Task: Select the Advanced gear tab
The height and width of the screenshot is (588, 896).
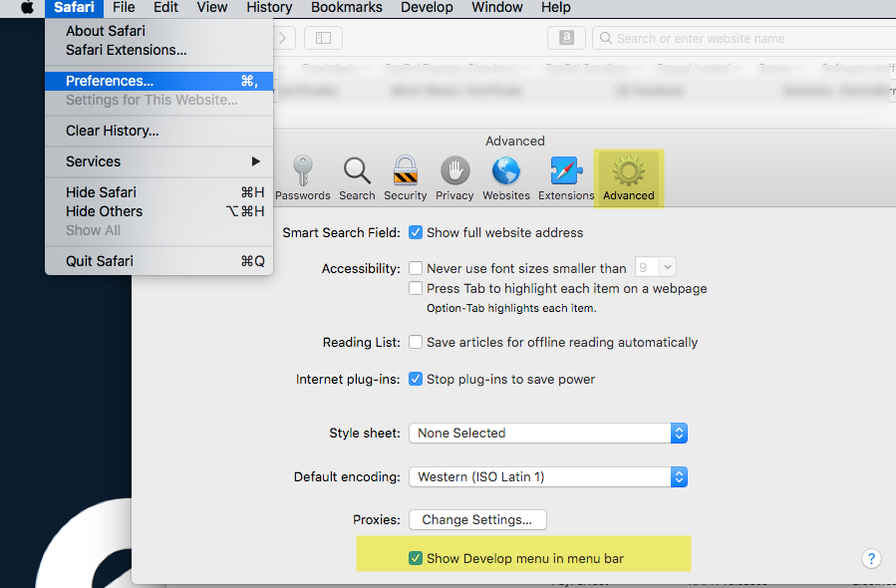Action: [x=629, y=178]
